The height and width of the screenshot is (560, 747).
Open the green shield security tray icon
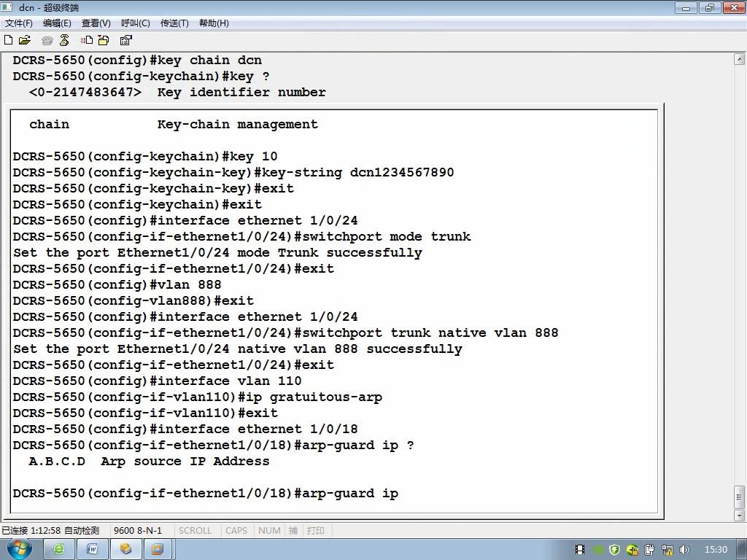tap(614, 550)
